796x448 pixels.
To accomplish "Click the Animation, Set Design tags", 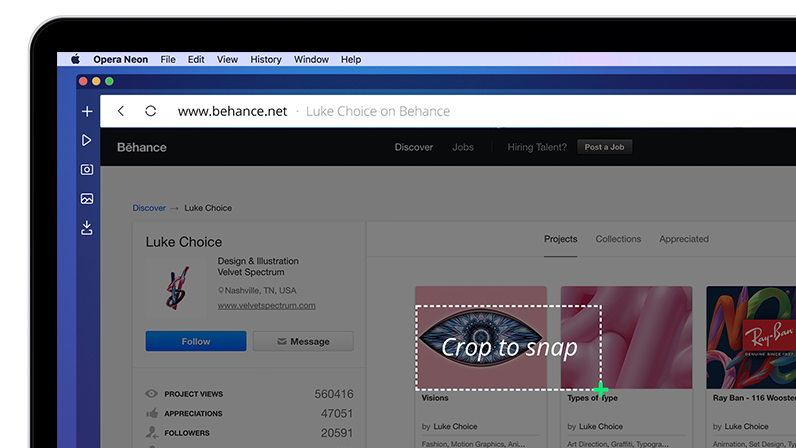I will (x=754, y=444).
